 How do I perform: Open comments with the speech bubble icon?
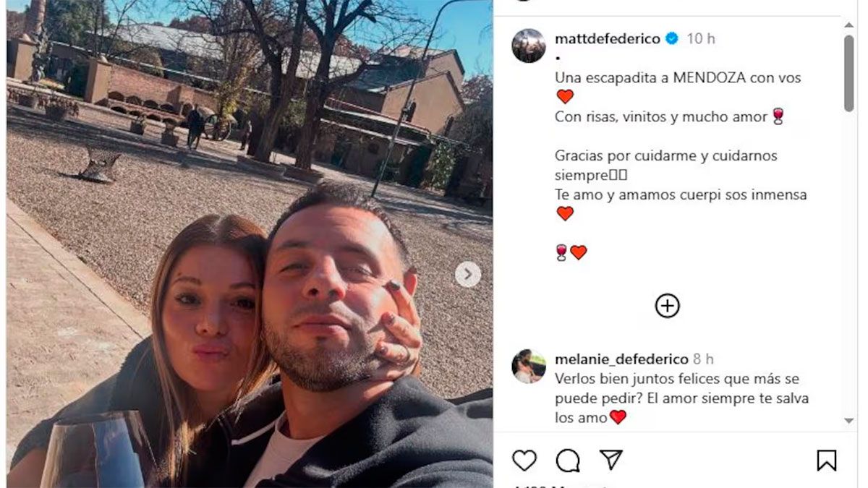pyautogui.click(x=568, y=461)
